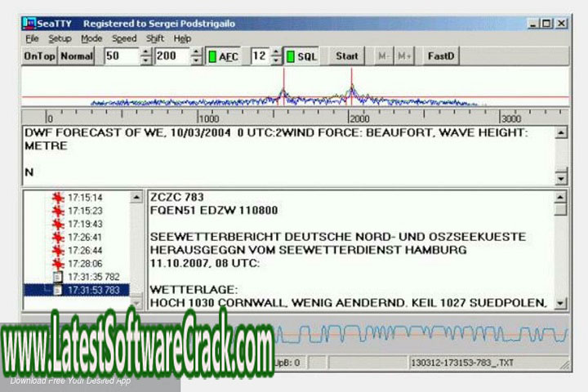Image resolution: width=588 pixels, height=392 pixels.
Task: Click the stepper arrows next to value 12
Action: tap(275, 57)
